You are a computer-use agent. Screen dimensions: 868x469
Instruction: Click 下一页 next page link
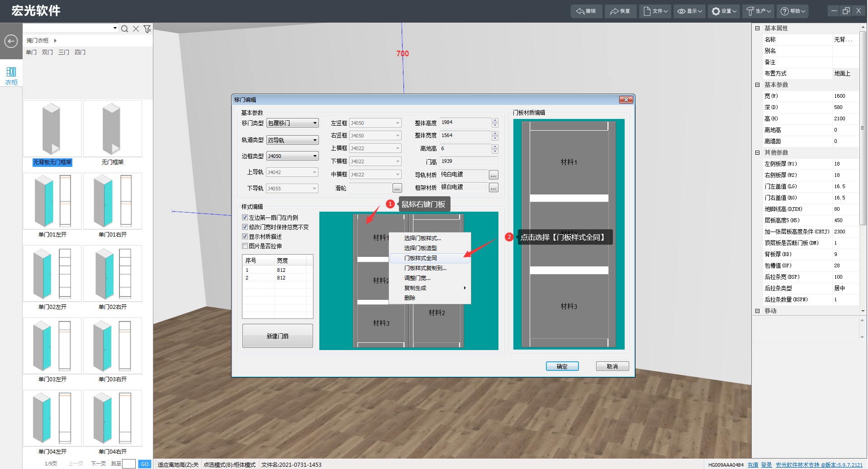click(99, 464)
